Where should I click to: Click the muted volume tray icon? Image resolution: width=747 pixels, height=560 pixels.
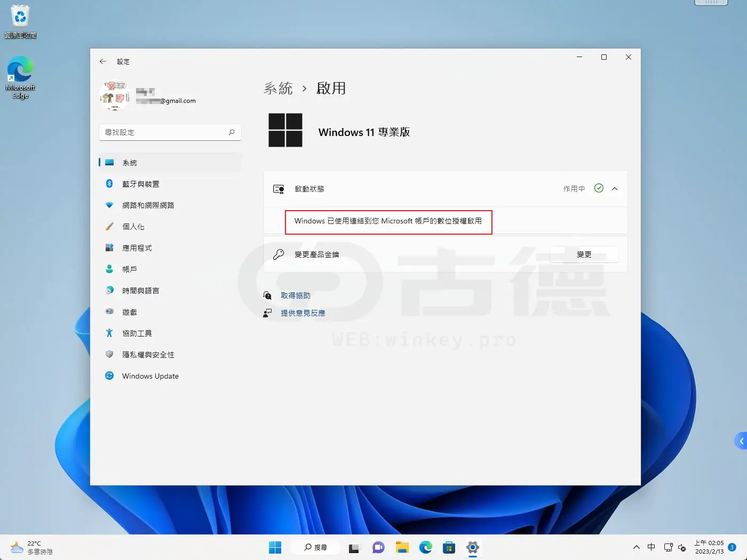pos(682,548)
